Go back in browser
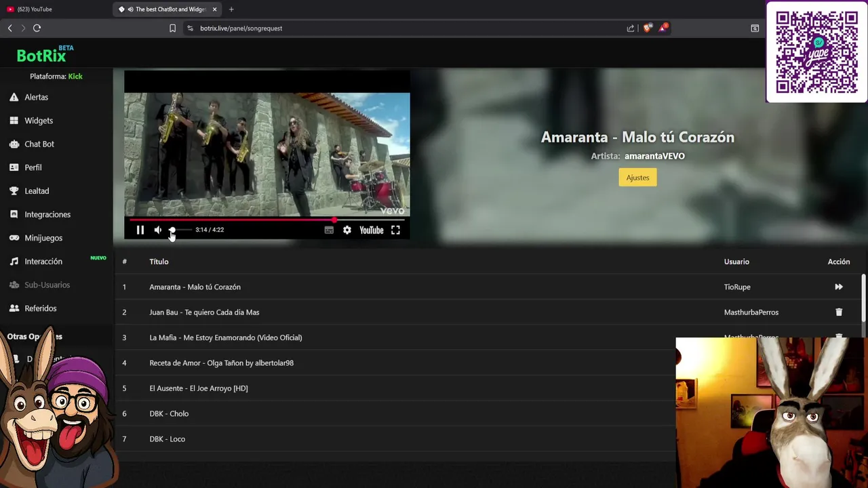Screen dimensions: 868x488 tap(9, 28)
